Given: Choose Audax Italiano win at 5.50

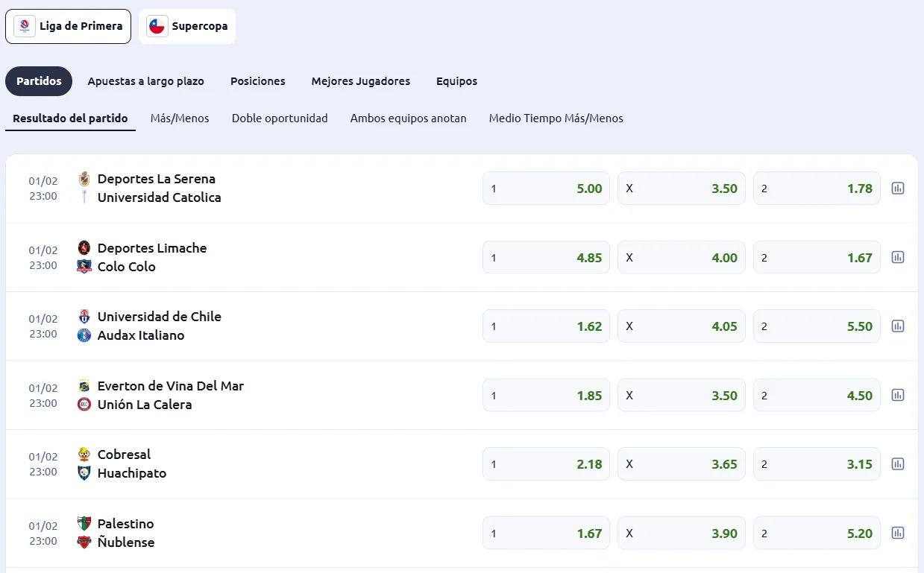Looking at the screenshot, I should click(x=817, y=326).
